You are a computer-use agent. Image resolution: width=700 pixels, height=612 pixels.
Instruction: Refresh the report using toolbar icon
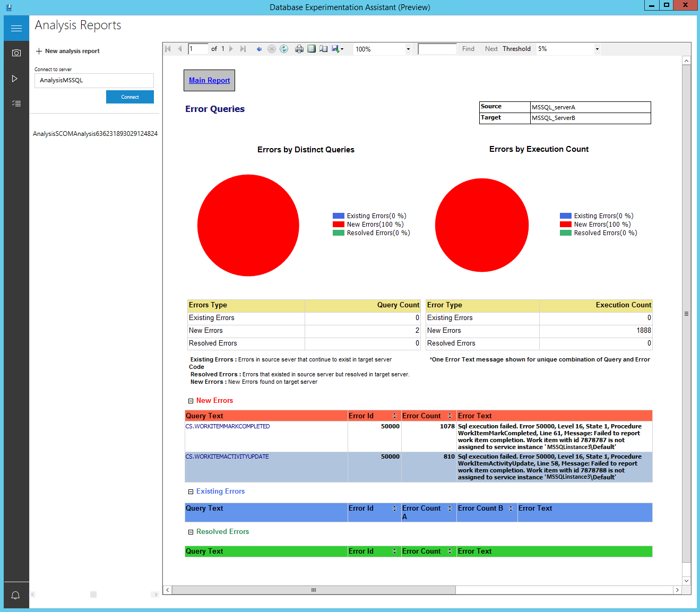[284, 49]
